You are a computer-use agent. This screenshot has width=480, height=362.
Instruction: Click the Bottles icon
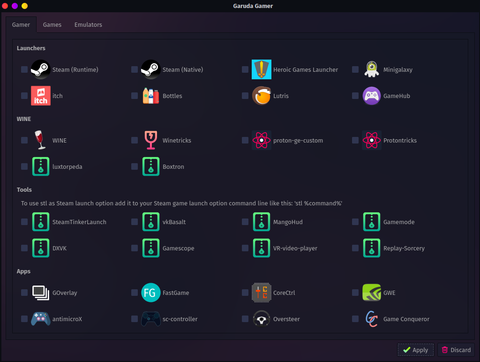tap(151, 96)
